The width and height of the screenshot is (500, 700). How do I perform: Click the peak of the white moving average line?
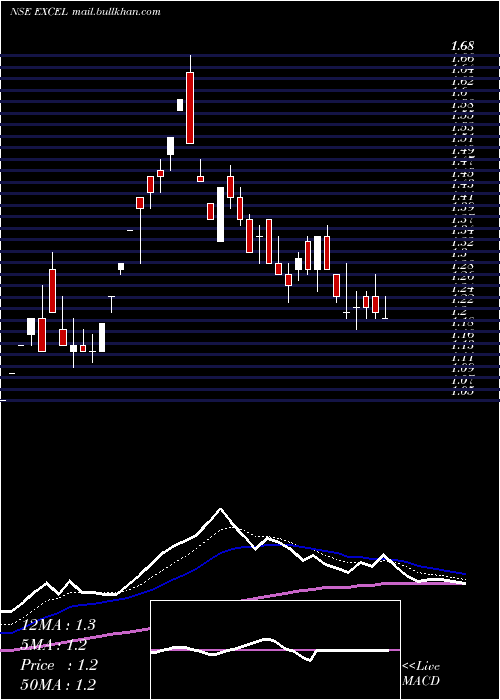pos(220,509)
